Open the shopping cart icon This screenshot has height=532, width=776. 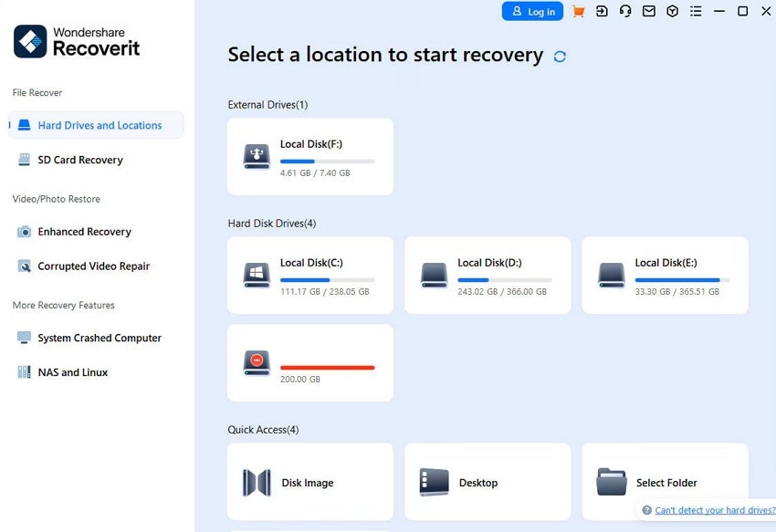coord(578,11)
